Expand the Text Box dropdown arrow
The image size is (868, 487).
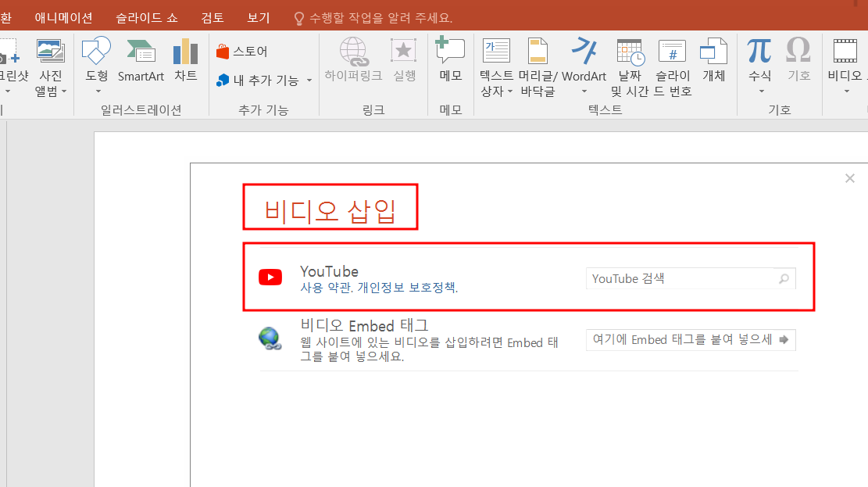pos(510,91)
